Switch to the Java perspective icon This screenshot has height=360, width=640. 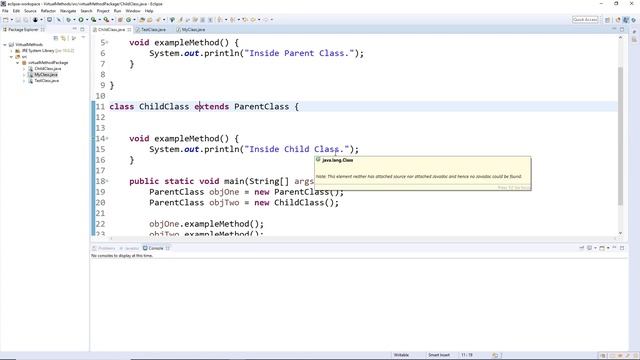[x=626, y=20]
